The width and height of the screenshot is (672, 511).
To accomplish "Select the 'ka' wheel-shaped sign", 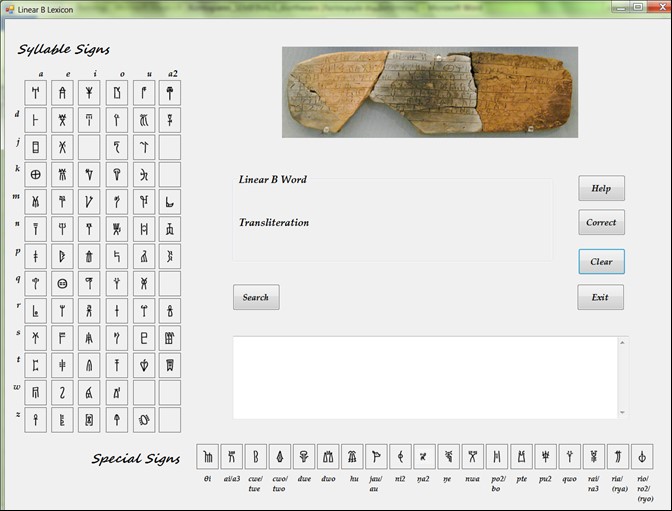I will point(36,174).
